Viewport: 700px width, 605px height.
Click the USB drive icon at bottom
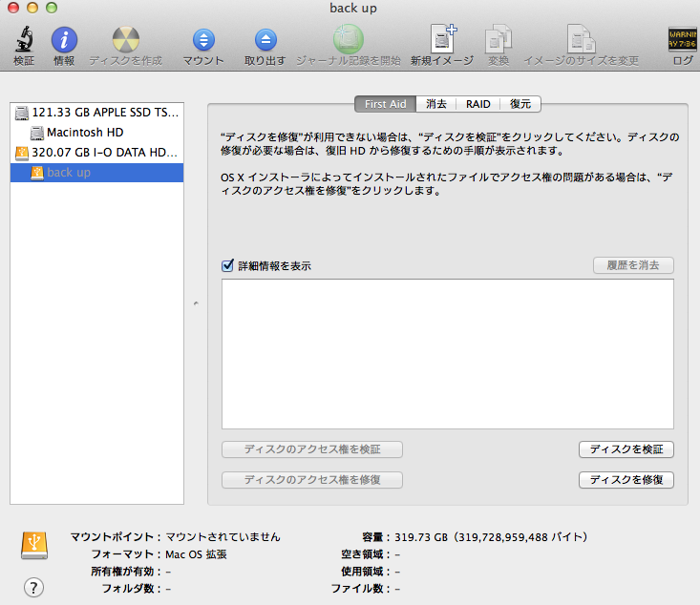pos(32,545)
